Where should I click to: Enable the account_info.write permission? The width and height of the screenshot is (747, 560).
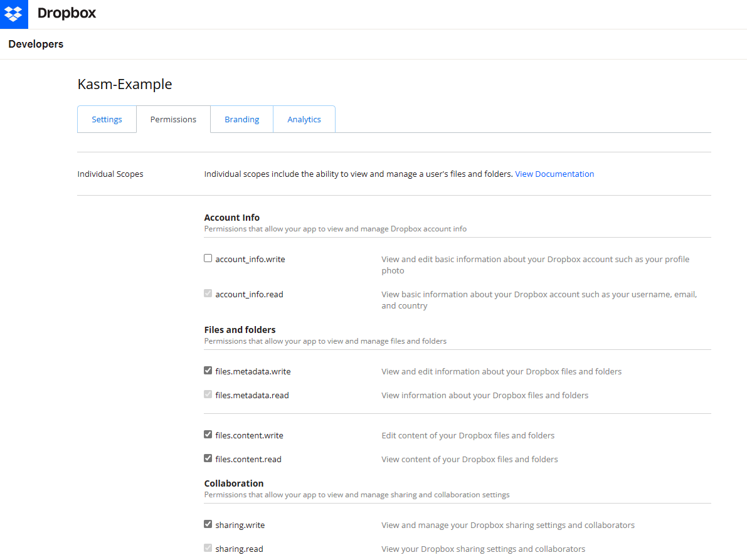[208, 258]
